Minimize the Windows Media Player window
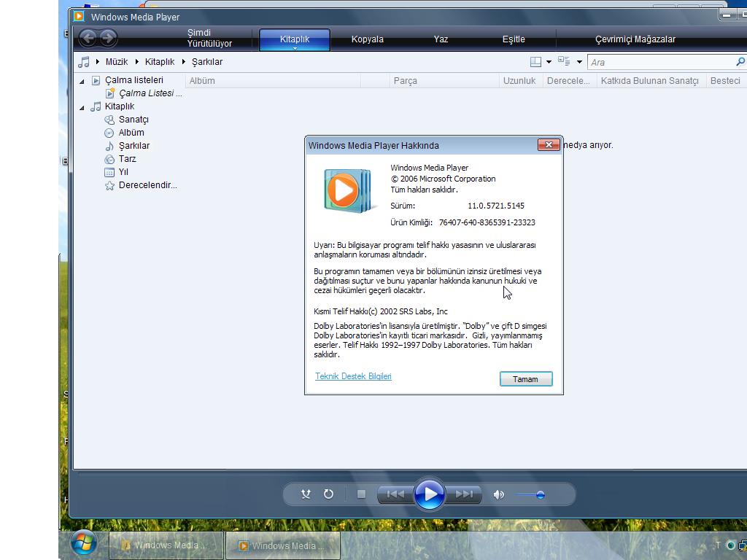747x560 pixels. coord(727,15)
